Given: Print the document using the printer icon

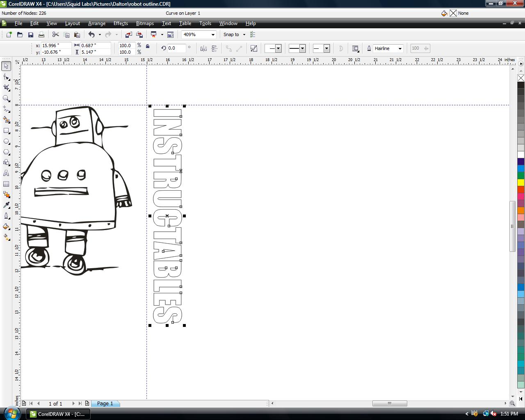Looking at the screenshot, I should tap(41, 35).
